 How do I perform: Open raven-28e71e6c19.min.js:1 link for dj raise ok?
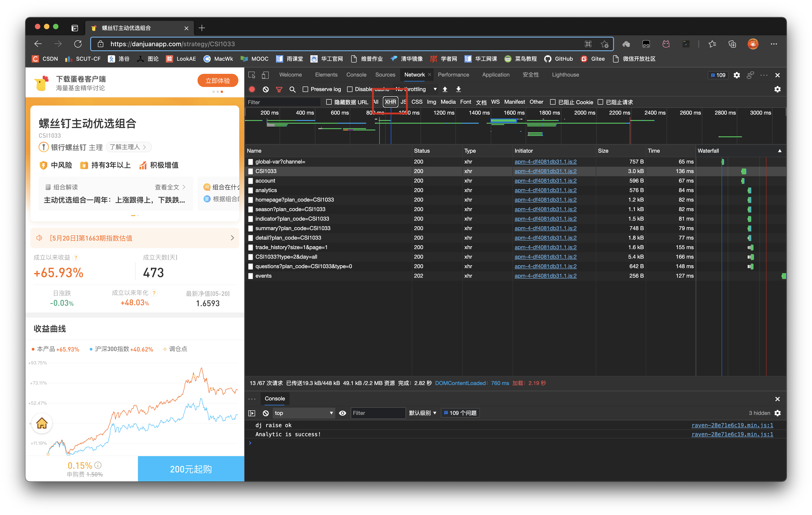pos(732,425)
